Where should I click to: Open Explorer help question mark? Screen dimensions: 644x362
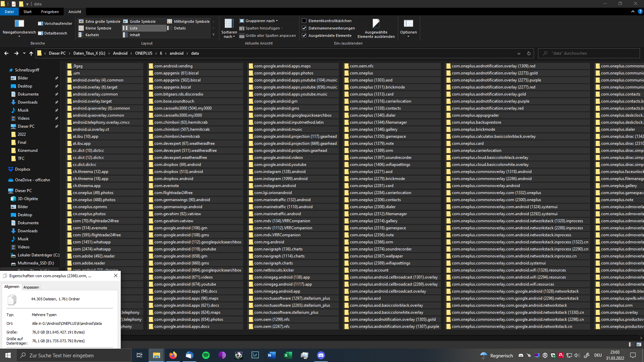(640, 11)
